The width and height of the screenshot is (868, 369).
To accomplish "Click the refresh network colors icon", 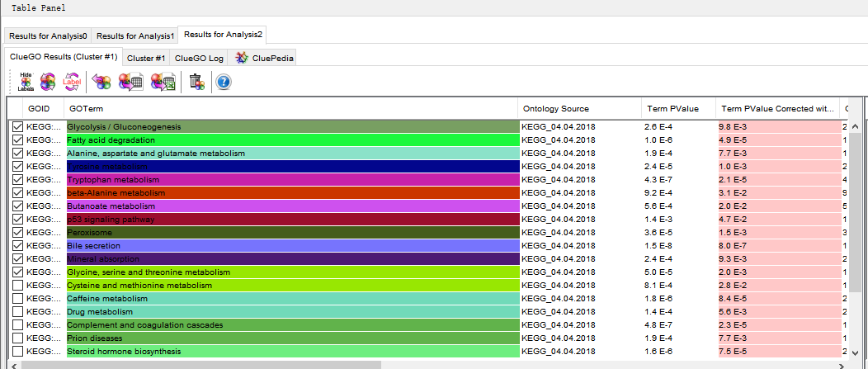I will tap(48, 82).
